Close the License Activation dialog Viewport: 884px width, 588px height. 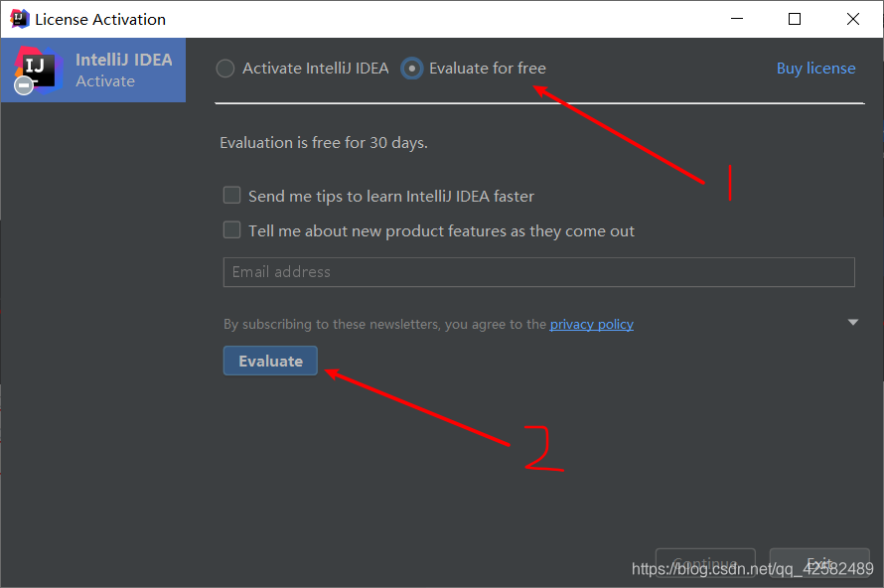(853, 19)
